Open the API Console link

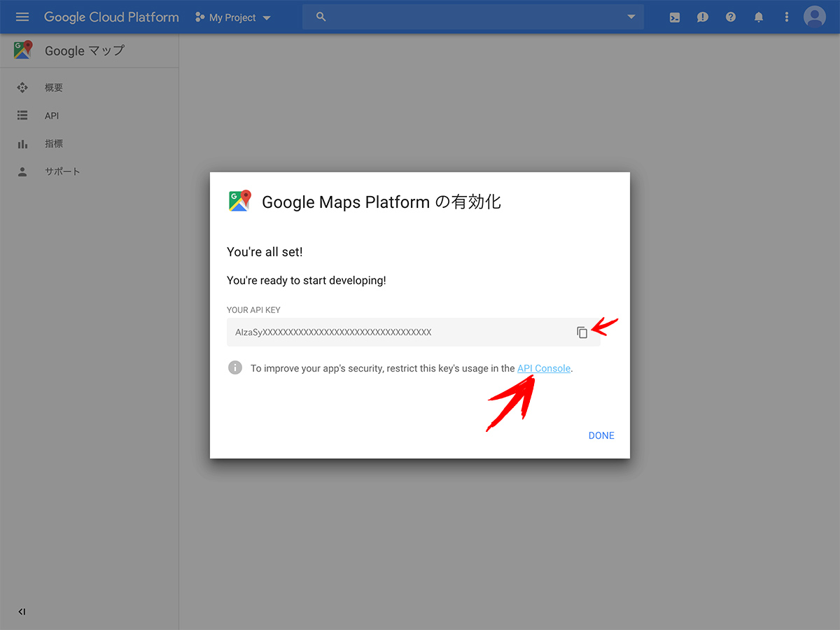[543, 367]
